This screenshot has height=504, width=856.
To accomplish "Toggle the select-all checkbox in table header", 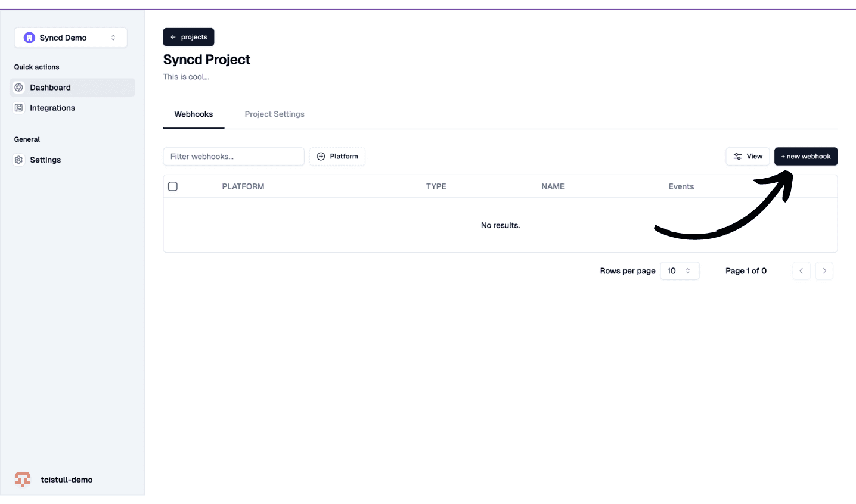I will [173, 186].
